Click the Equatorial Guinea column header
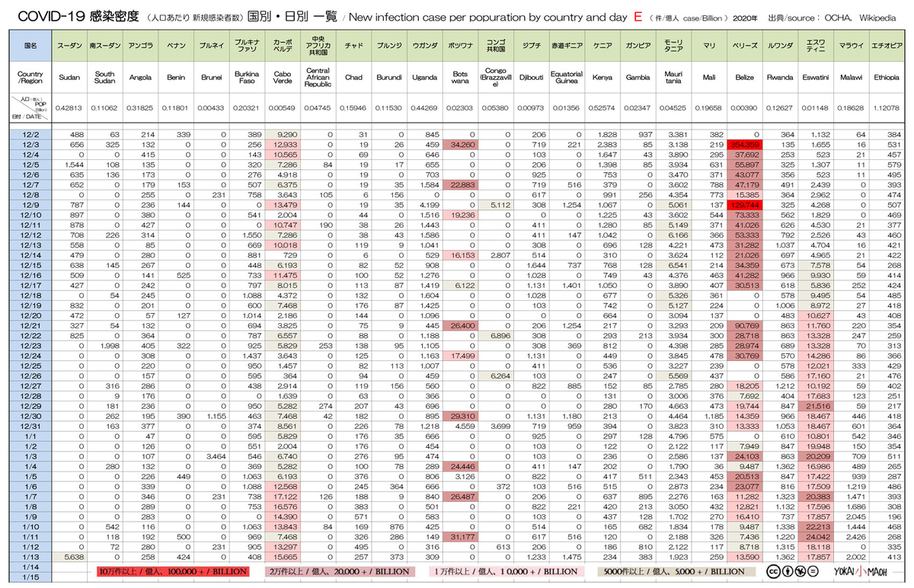914x588 pixels. 567,78
